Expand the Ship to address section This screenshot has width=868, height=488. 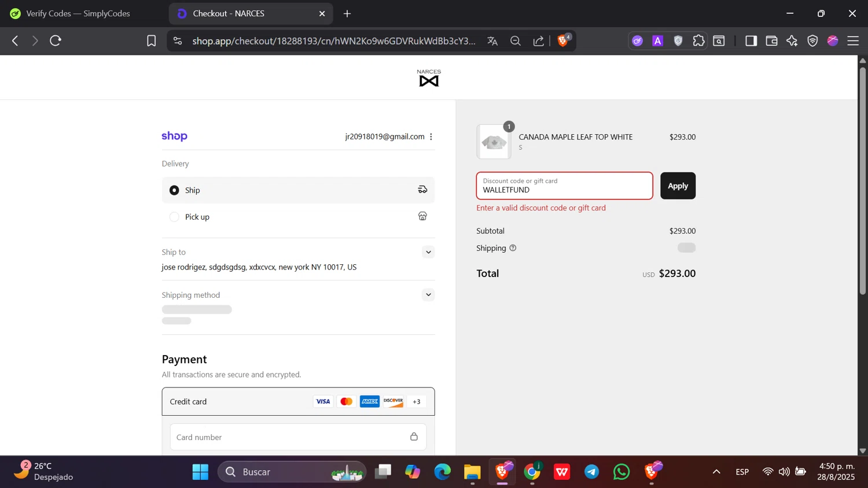pyautogui.click(x=428, y=252)
